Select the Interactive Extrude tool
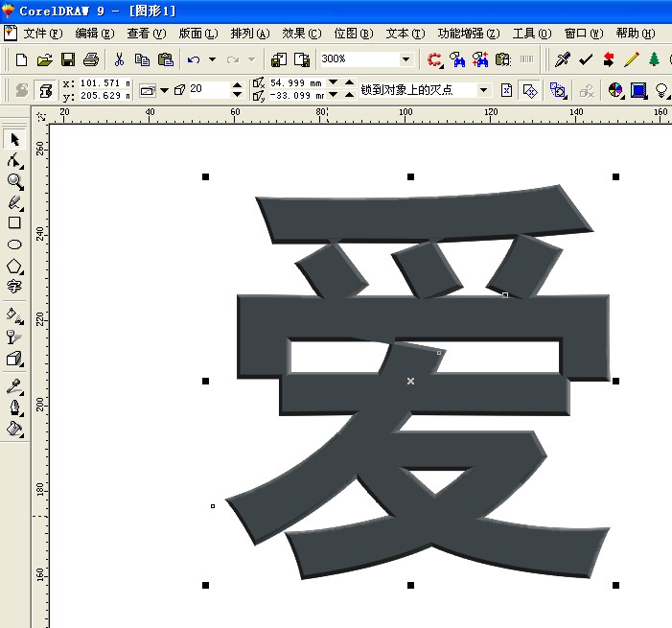 (14, 359)
